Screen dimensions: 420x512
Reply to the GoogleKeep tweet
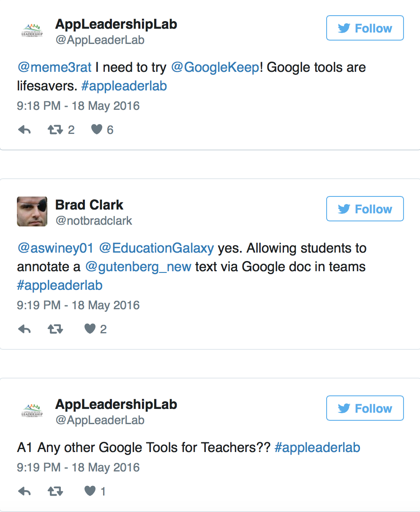pyautogui.click(x=25, y=130)
